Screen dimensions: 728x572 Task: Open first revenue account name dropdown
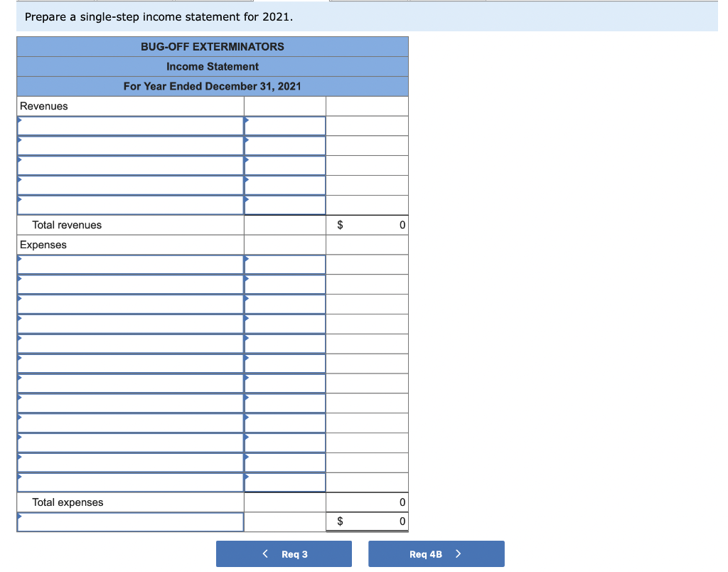click(x=131, y=126)
